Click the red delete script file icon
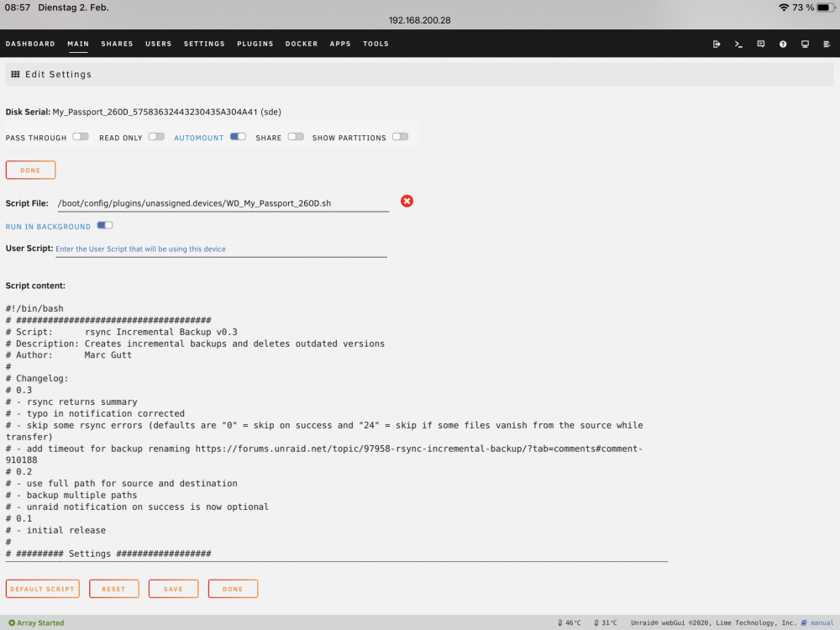The height and width of the screenshot is (630, 840). (x=407, y=202)
